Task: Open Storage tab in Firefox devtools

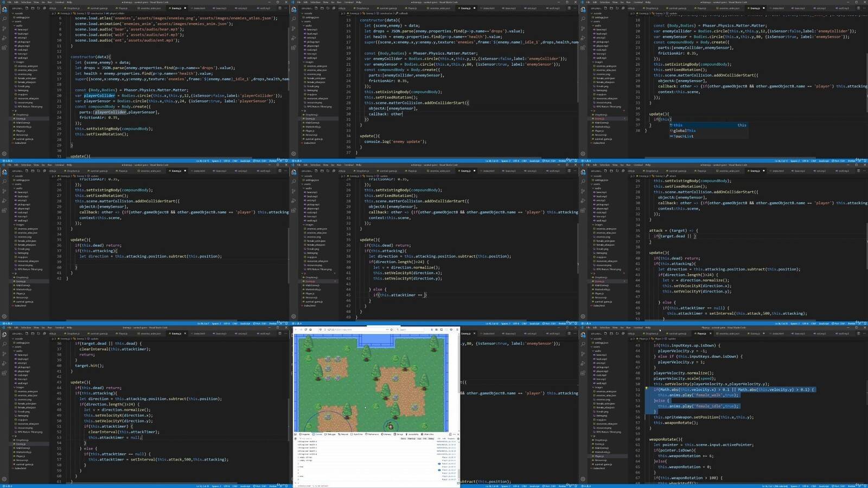Action: pyautogui.click(x=399, y=434)
